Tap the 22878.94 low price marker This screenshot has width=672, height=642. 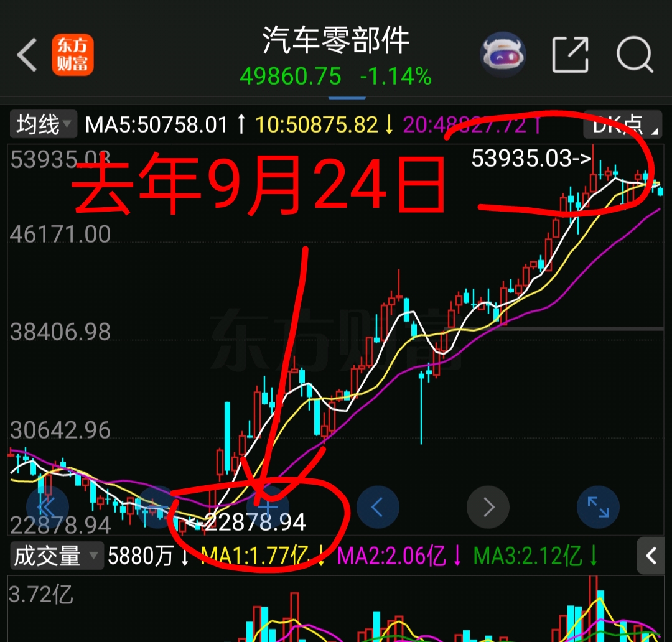248,521
